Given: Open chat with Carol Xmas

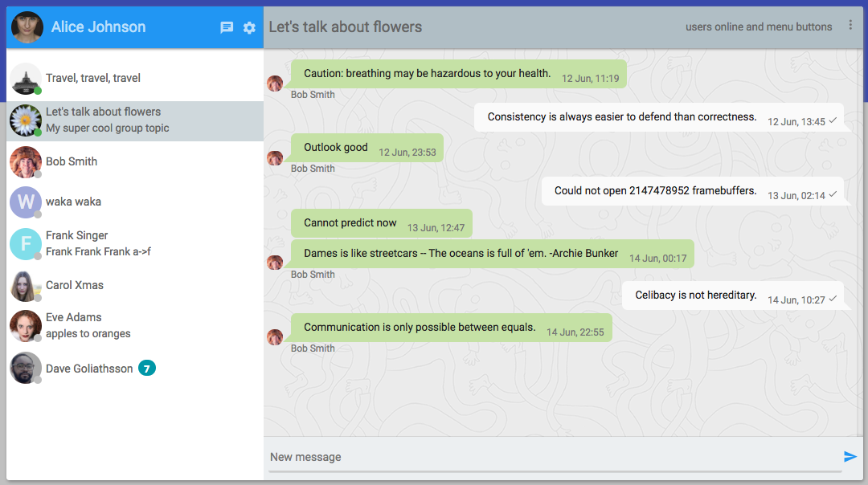Looking at the screenshot, I should 135,286.
